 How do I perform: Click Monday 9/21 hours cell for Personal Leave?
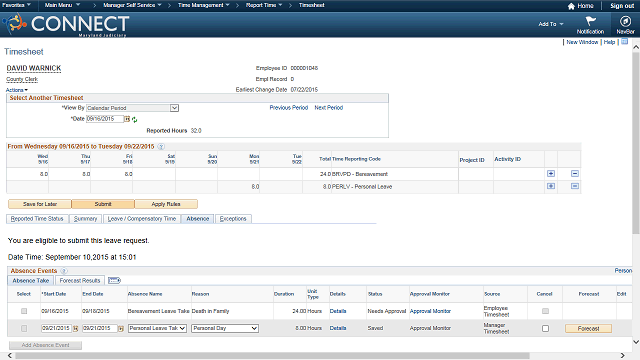pyautogui.click(x=238, y=187)
